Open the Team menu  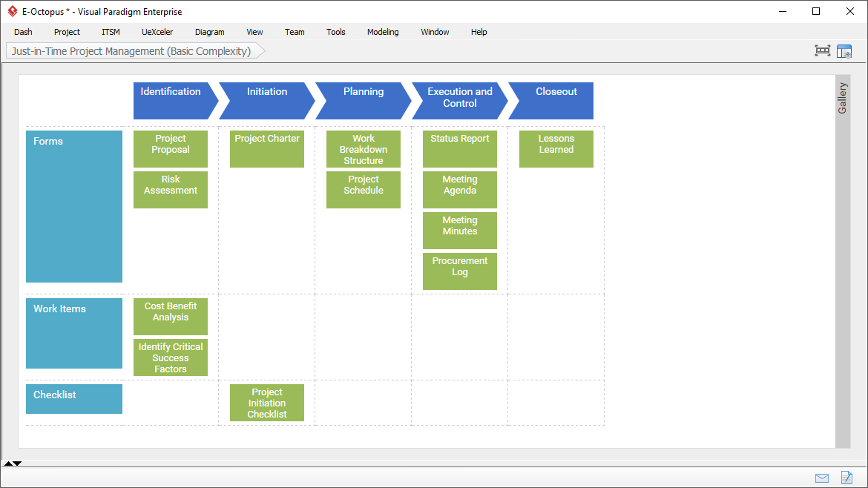click(295, 32)
